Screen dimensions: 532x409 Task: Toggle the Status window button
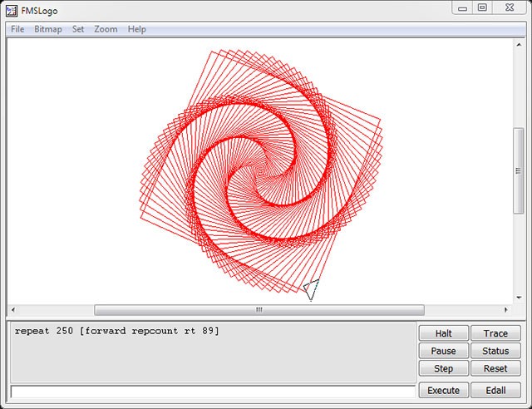pos(495,351)
